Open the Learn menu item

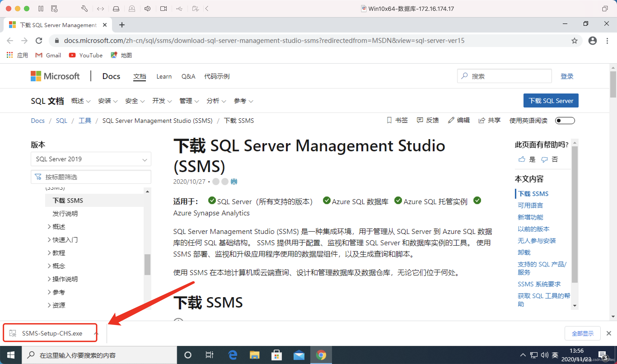click(164, 76)
